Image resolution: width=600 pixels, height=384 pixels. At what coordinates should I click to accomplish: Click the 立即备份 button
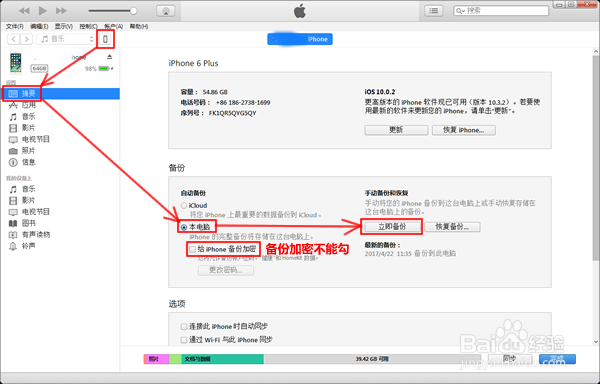click(x=392, y=227)
